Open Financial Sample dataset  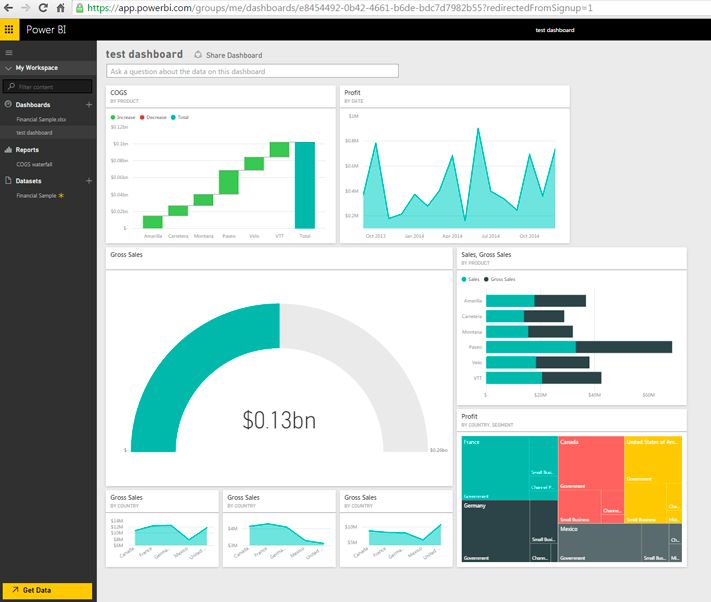36,195
